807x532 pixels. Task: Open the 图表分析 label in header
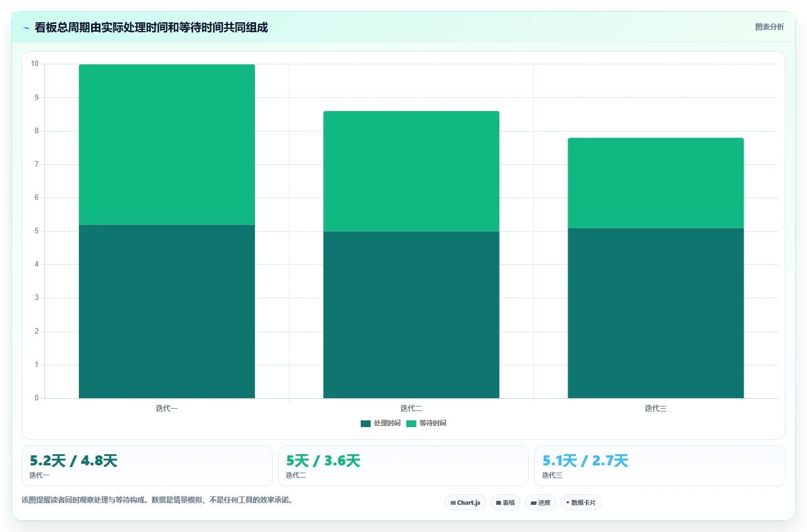click(x=769, y=27)
